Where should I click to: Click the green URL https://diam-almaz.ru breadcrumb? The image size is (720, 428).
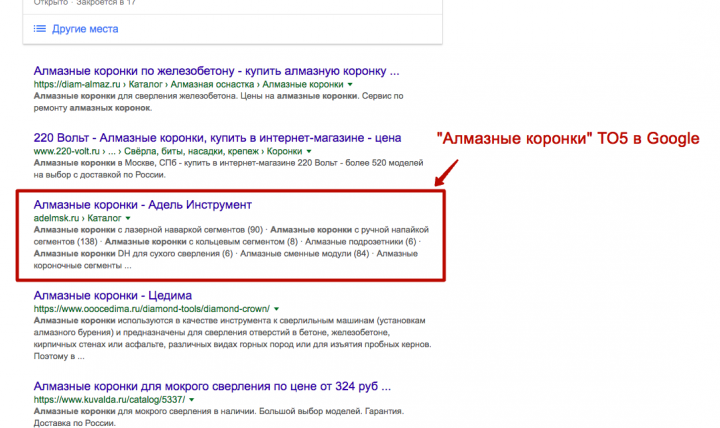[188, 84]
